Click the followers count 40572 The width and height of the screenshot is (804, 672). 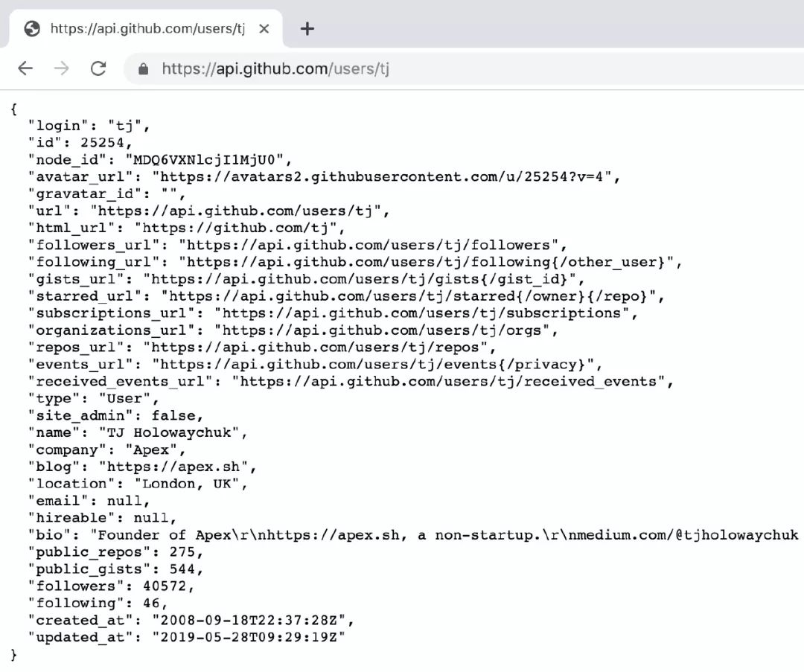[165, 586]
